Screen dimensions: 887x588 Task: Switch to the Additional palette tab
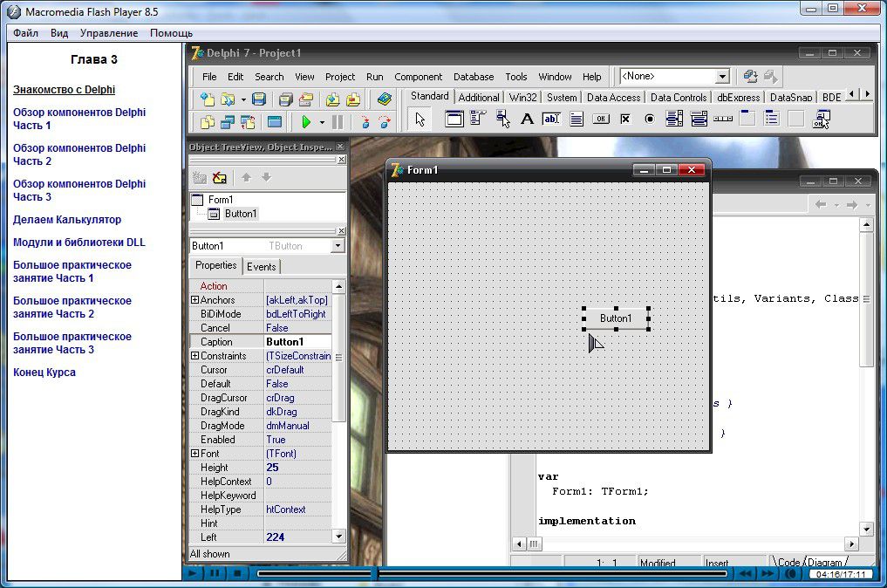[x=479, y=98]
